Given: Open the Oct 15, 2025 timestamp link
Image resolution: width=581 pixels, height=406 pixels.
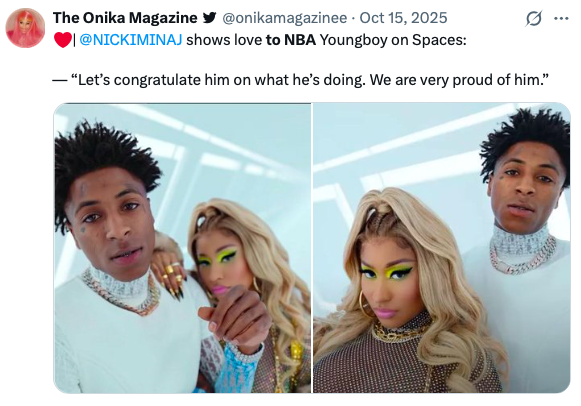Looking at the screenshot, I should pyautogui.click(x=404, y=18).
